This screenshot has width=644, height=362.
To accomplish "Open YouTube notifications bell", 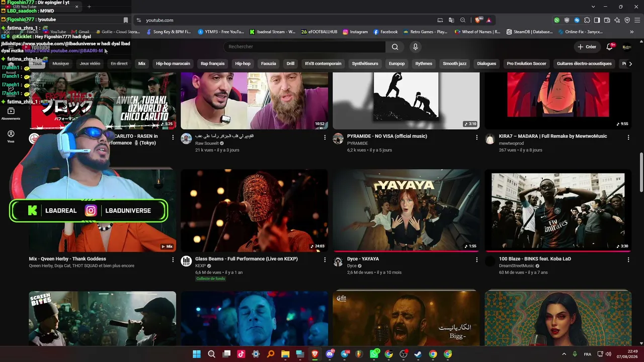I will pyautogui.click(x=610, y=47).
